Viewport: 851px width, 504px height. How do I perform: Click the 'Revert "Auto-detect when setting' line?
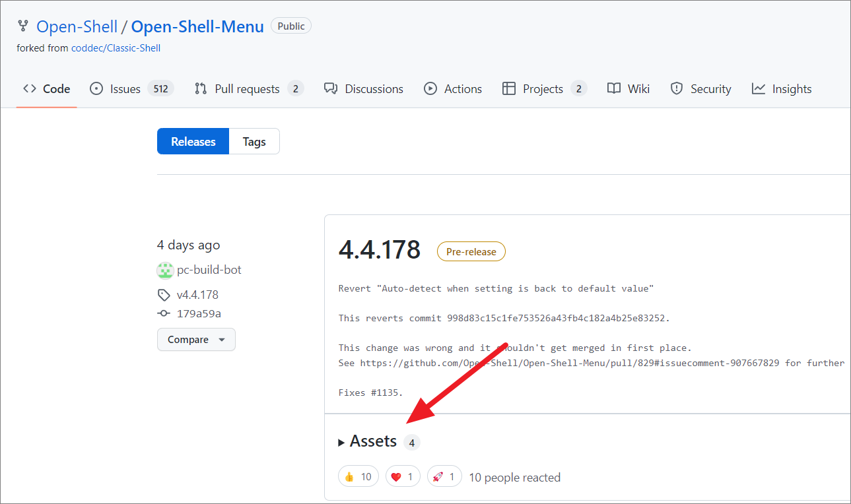point(496,288)
